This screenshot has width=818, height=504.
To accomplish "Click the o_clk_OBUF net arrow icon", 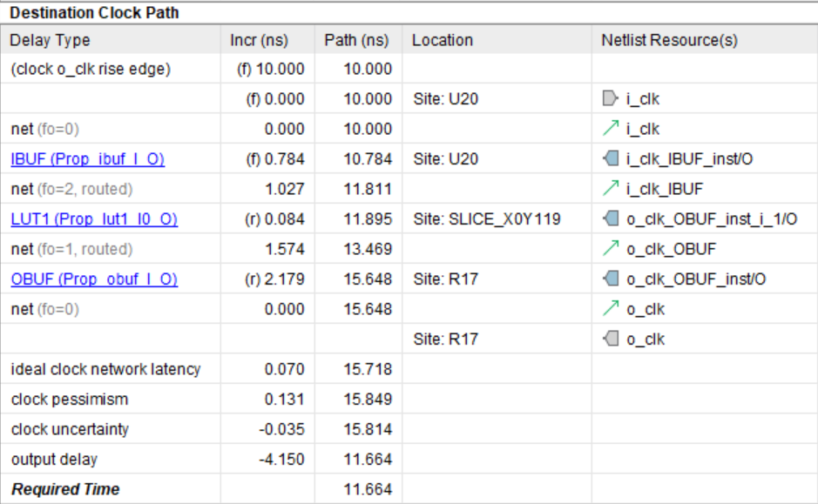I will (609, 250).
